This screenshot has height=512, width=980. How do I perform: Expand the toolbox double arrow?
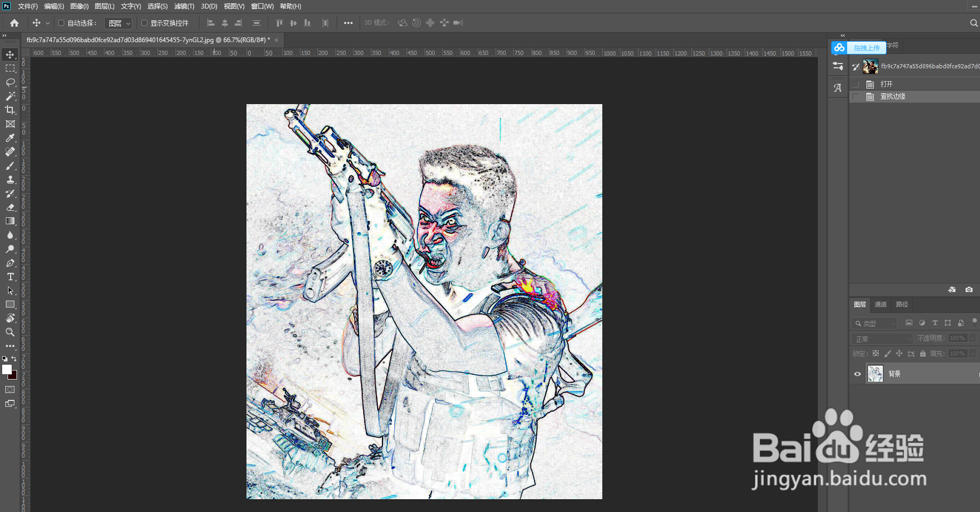(x=5, y=36)
